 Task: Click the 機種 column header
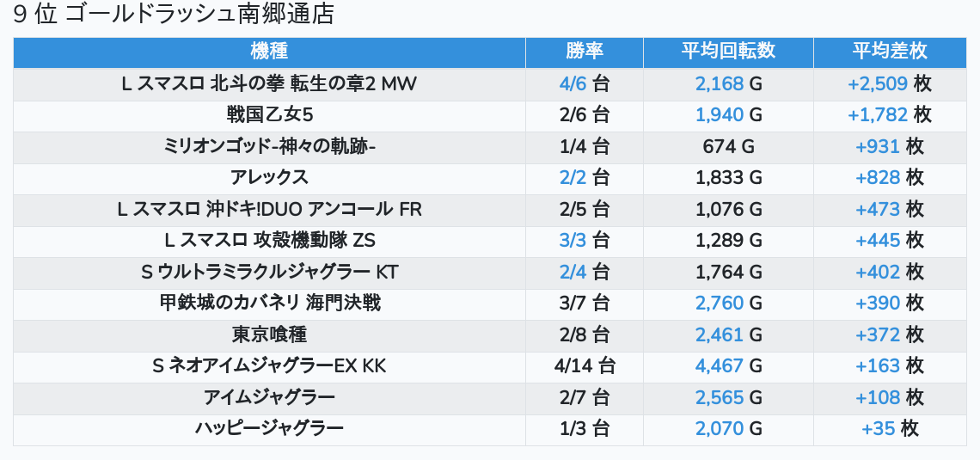(x=269, y=52)
